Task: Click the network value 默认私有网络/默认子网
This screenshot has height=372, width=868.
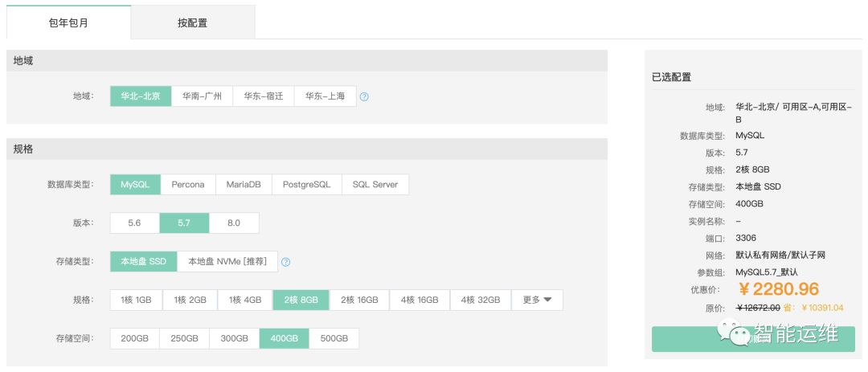Action: click(780, 255)
